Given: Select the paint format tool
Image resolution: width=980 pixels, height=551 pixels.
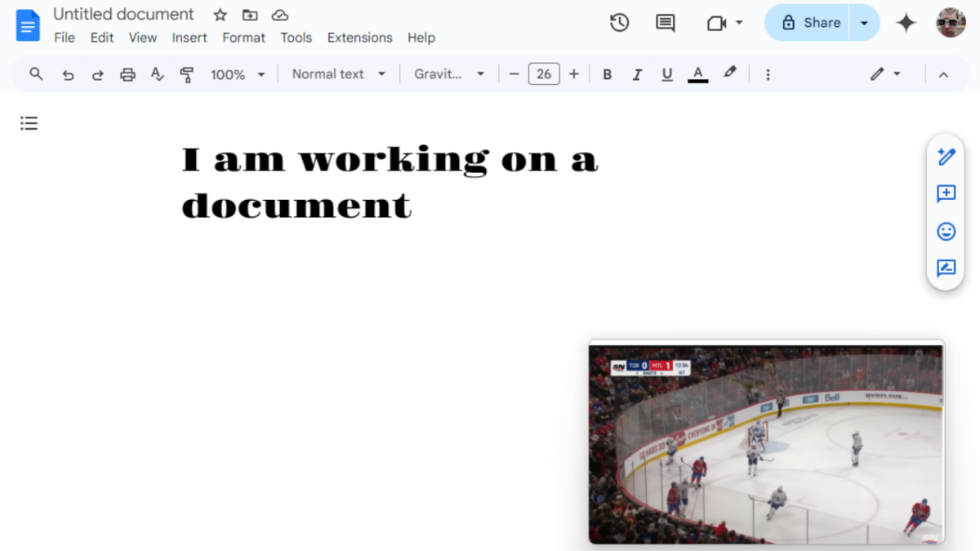Looking at the screenshot, I should click(187, 74).
